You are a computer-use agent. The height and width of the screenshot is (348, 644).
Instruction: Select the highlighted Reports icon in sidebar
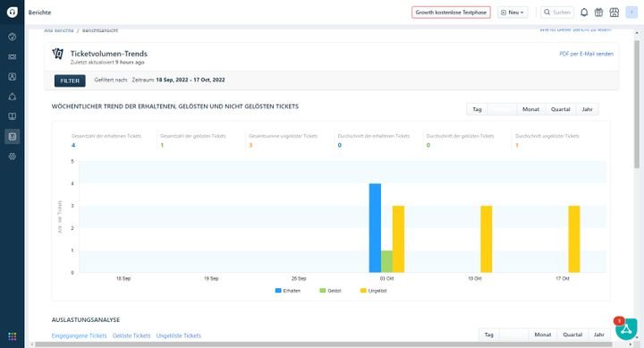13,136
